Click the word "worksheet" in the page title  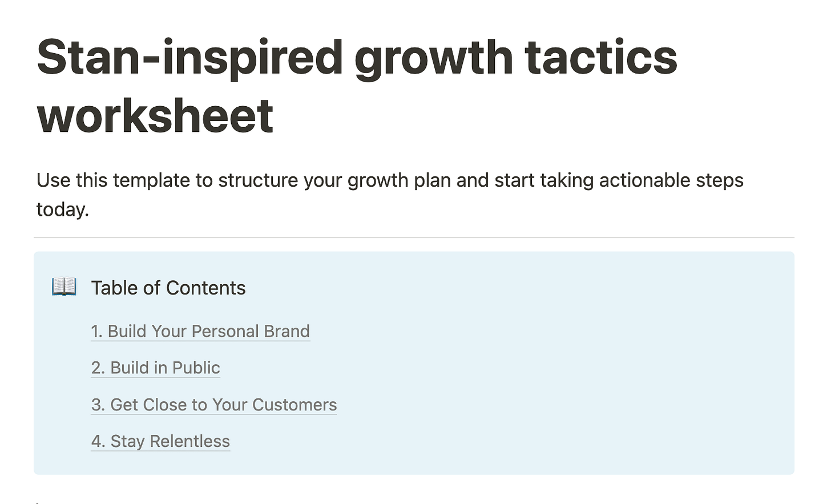(x=155, y=116)
